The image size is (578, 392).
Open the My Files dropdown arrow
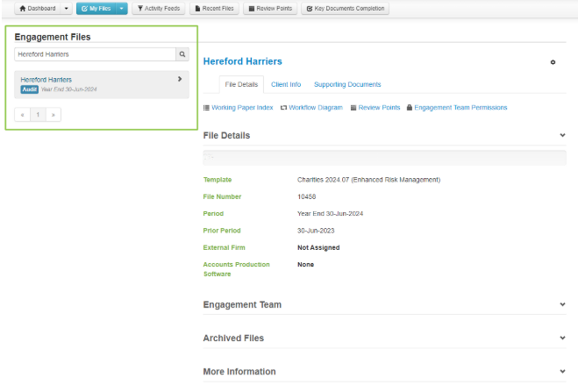pyautogui.click(x=122, y=9)
